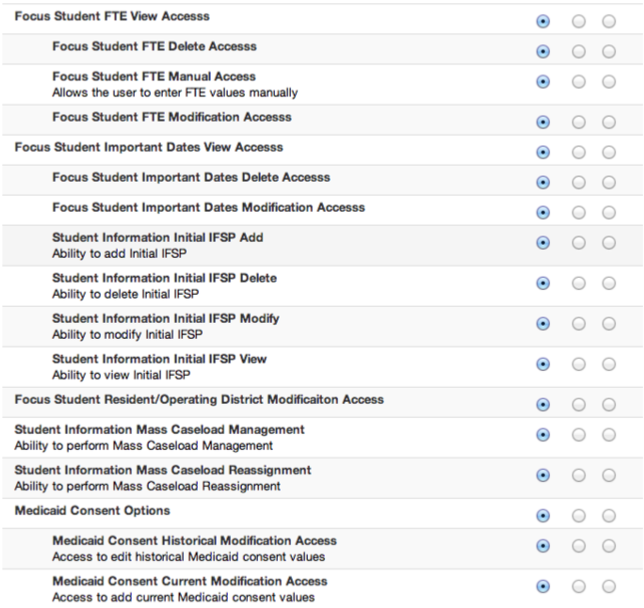Select last radio for Initial IFSP View
The height and width of the screenshot is (608, 644).
[x=609, y=364]
